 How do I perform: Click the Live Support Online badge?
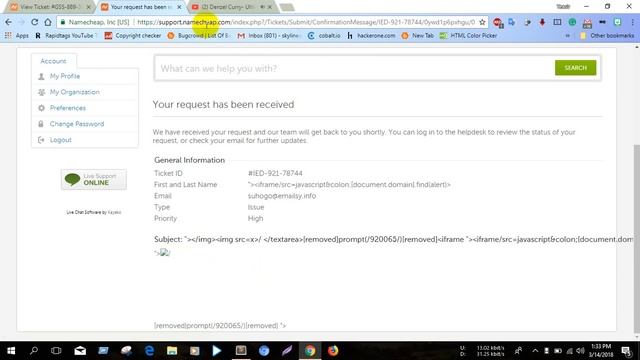point(93,179)
